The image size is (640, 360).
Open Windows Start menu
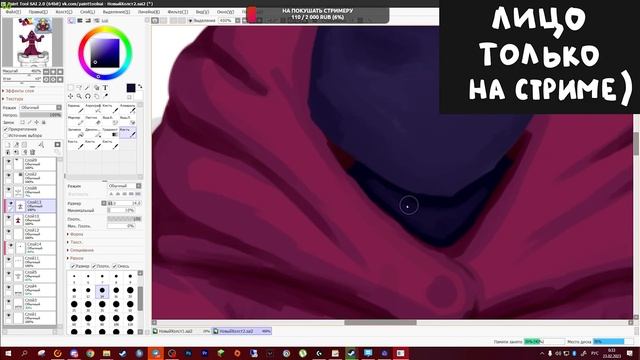click(x=8, y=353)
